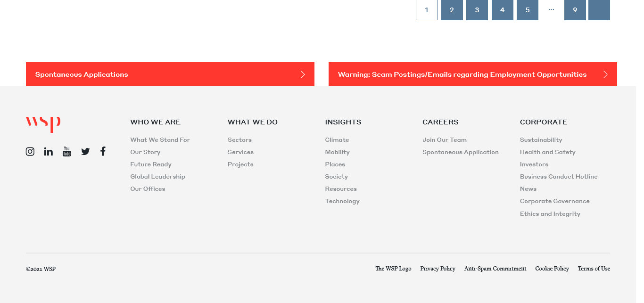Go to Join Our Team link
Image resolution: width=644 pixels, height=303 pixels.
pos(444,140)
